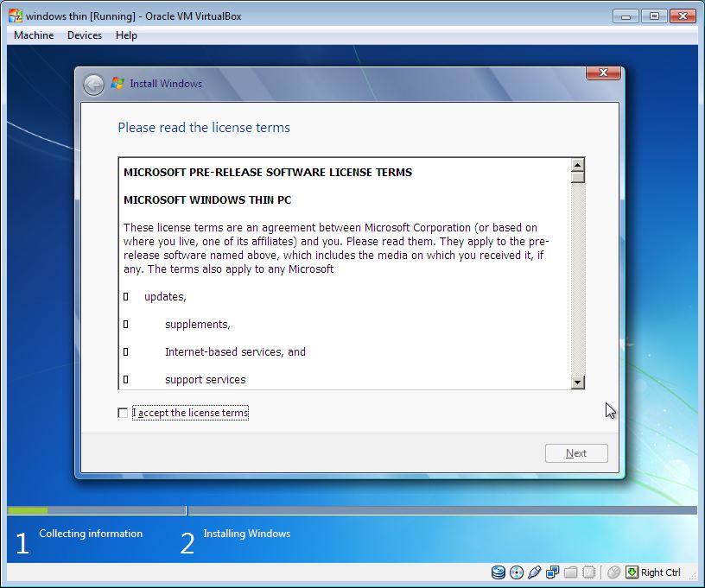
Task: Click the Install Windows back arrow
Action: (x=93, y=85)
